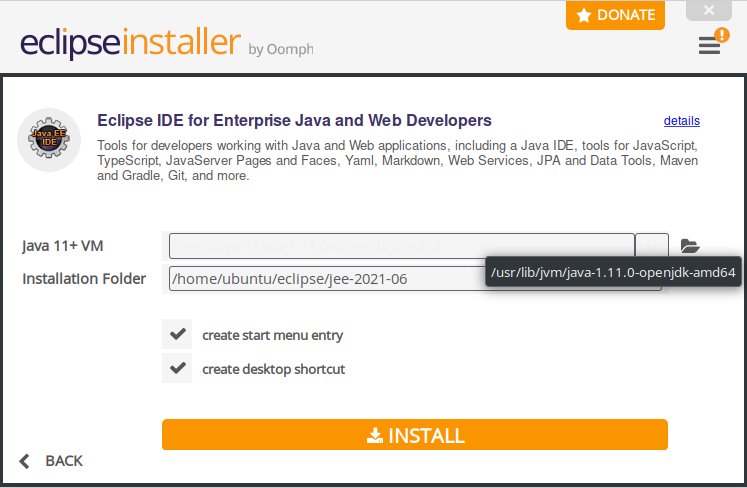Toggle create start menu entry checkbox

coord(178,334)
